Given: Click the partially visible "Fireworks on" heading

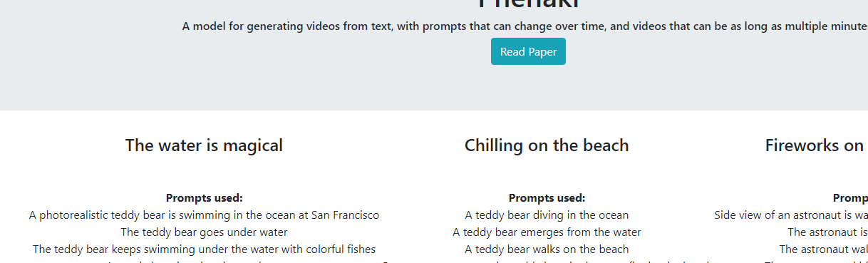Looking at the screenshot, I should [x=816, y=145].
